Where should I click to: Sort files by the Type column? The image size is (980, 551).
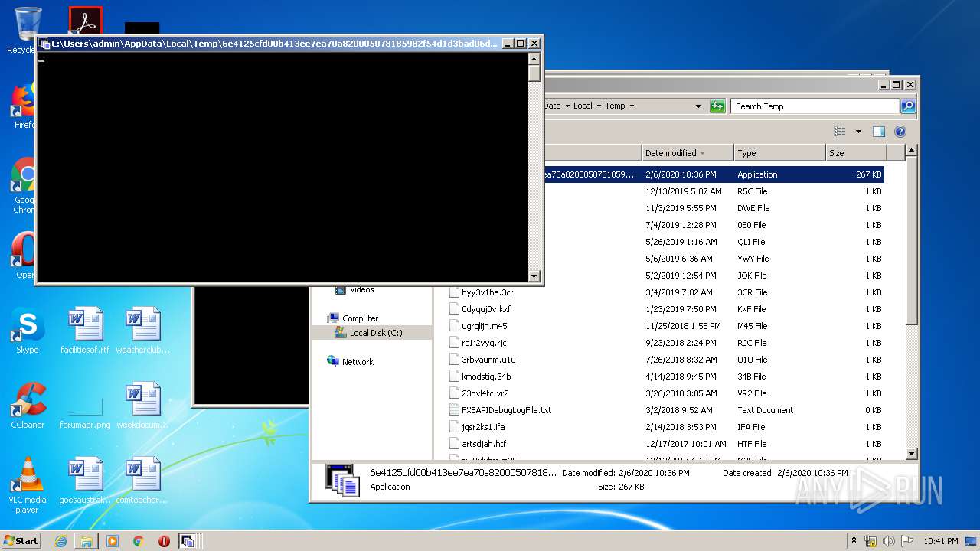(779, 153)
